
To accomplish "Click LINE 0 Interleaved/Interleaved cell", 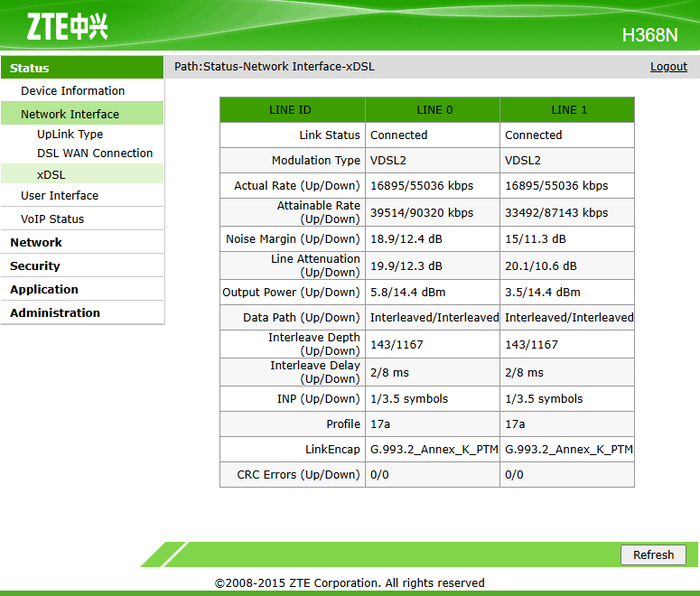I will [434, 318].
